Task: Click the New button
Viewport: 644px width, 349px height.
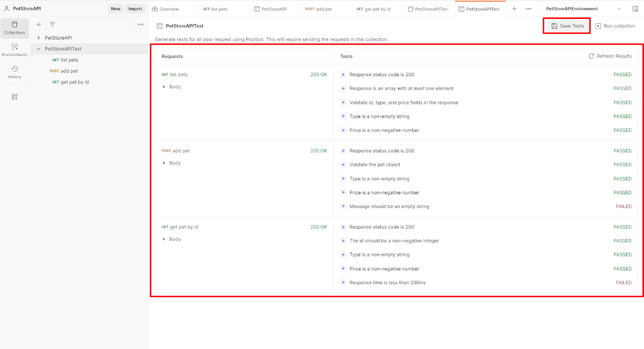Action: coord(116,8)
